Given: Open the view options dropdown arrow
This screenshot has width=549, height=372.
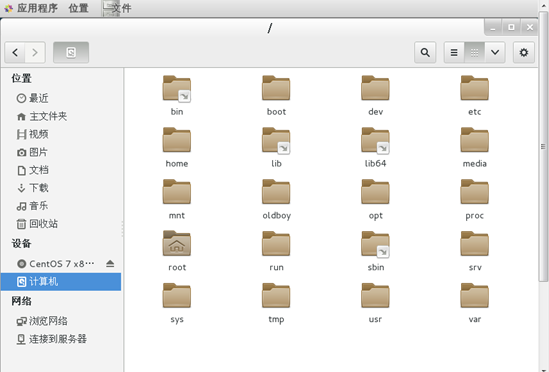Looking at the screenshot, I should 495,53.
